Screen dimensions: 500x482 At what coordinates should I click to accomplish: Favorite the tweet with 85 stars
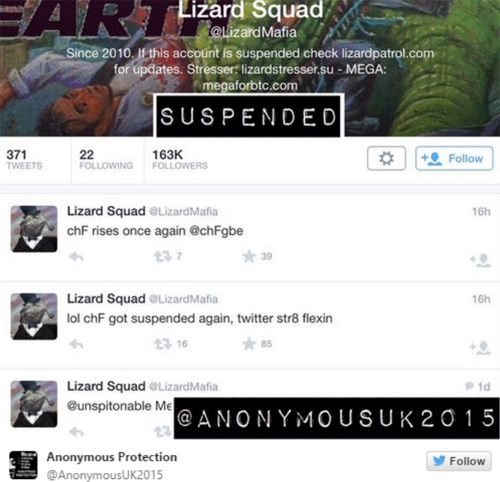[x=249, y=344]
